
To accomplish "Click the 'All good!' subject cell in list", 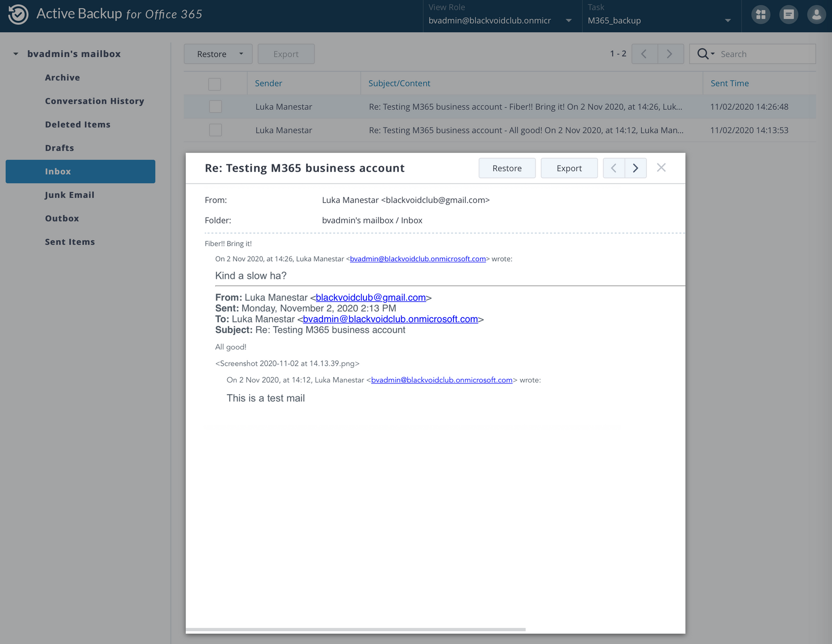I will (x=526, y=130).
